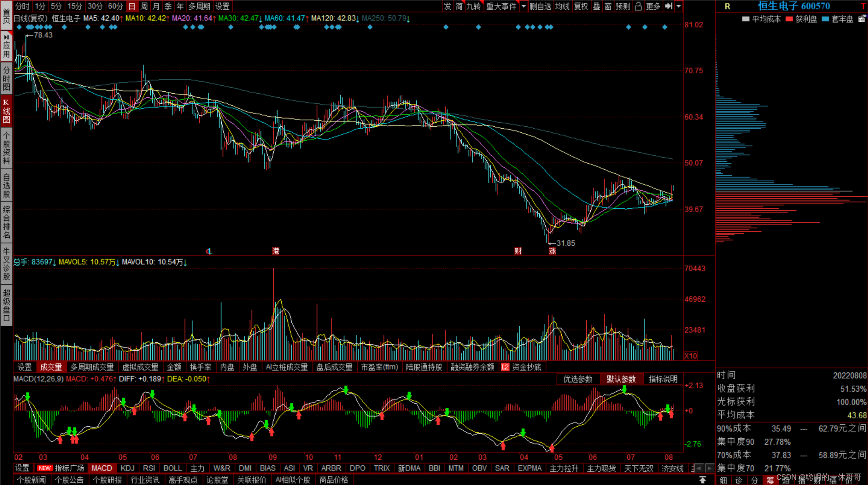Open chip distribution settings icon beside 套牢盘
The image size is (868, 485).
point(862,19)
